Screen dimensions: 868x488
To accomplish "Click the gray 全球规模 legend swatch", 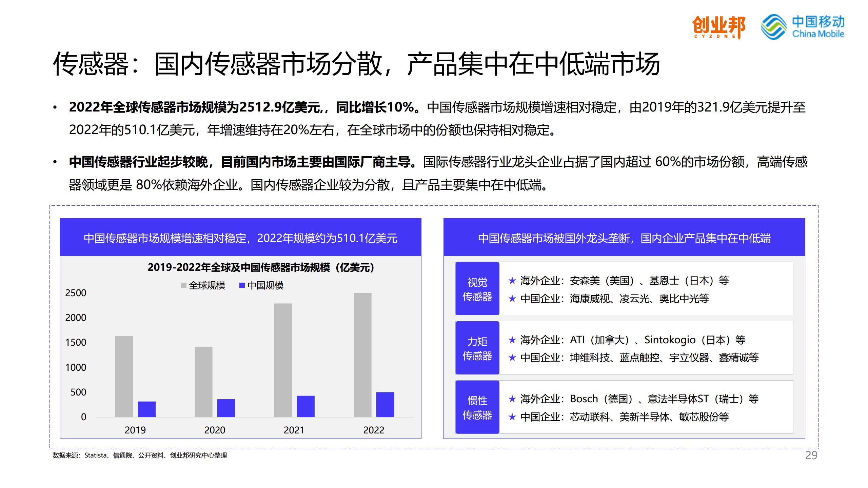I will [x=184, y=285].
